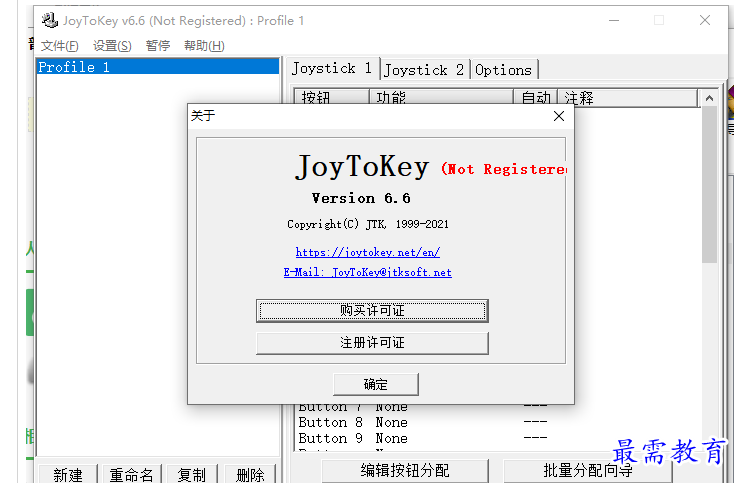Confirm the About dialog with 确定

pos(376,384)
